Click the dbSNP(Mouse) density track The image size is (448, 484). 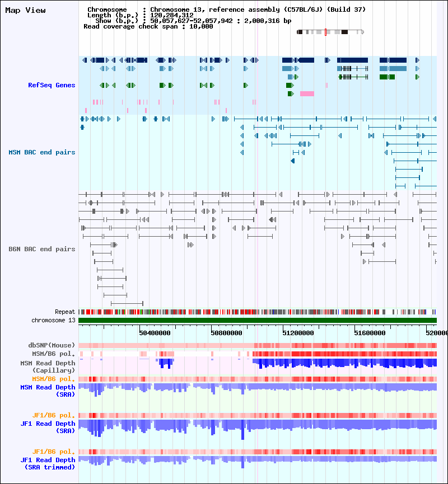pos(258,345)
